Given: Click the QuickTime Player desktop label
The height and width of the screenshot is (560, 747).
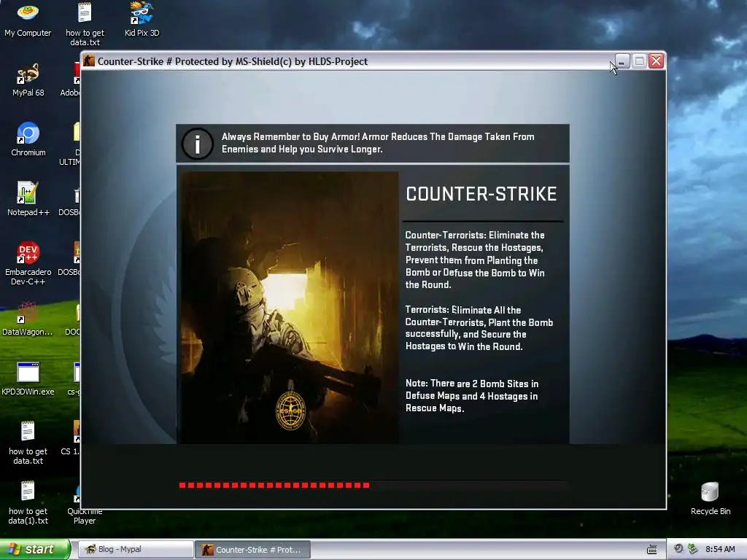Looking at the screenshot, I should [85, 516].
